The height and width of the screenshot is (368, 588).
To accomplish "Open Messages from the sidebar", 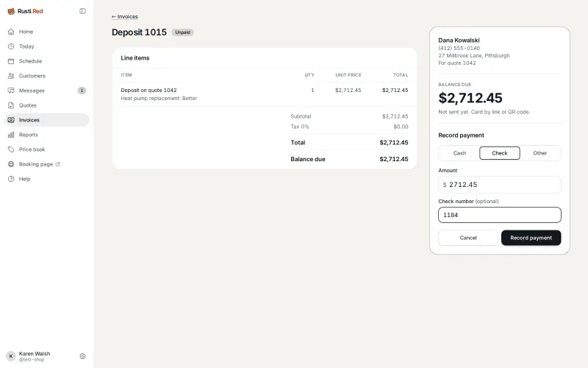I will pyautogui.click(x=47, y=91).
